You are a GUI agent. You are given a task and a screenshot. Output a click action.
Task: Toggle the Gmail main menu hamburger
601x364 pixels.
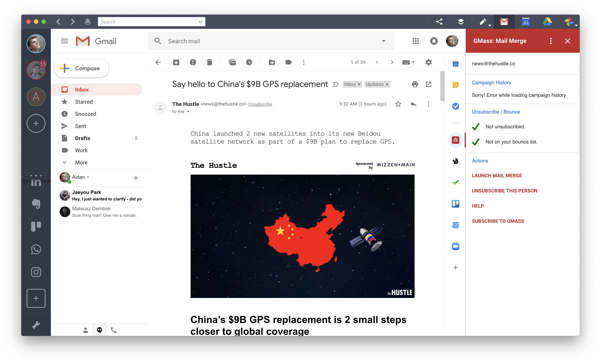(64, 41)
